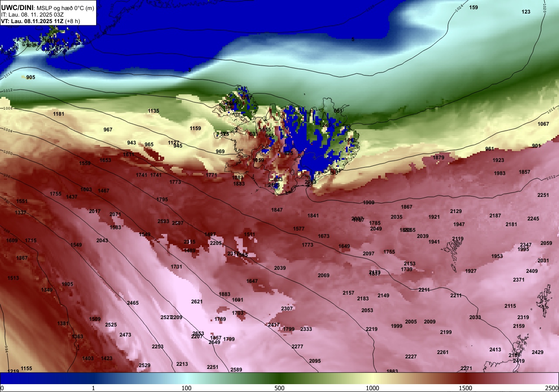
Task: Click the height value 1771
Action: click(x=211, y=175)
